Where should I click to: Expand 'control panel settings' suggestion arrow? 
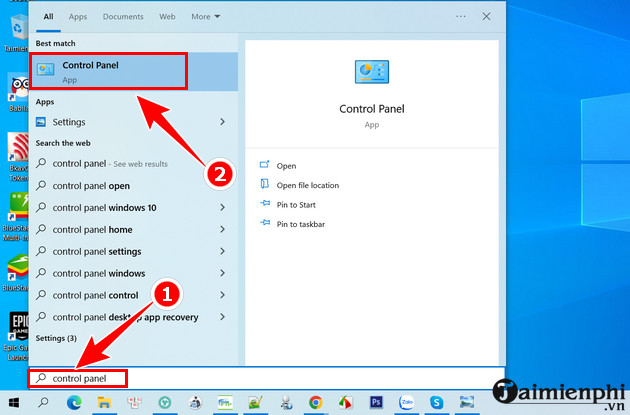click(x=222, y=251)
